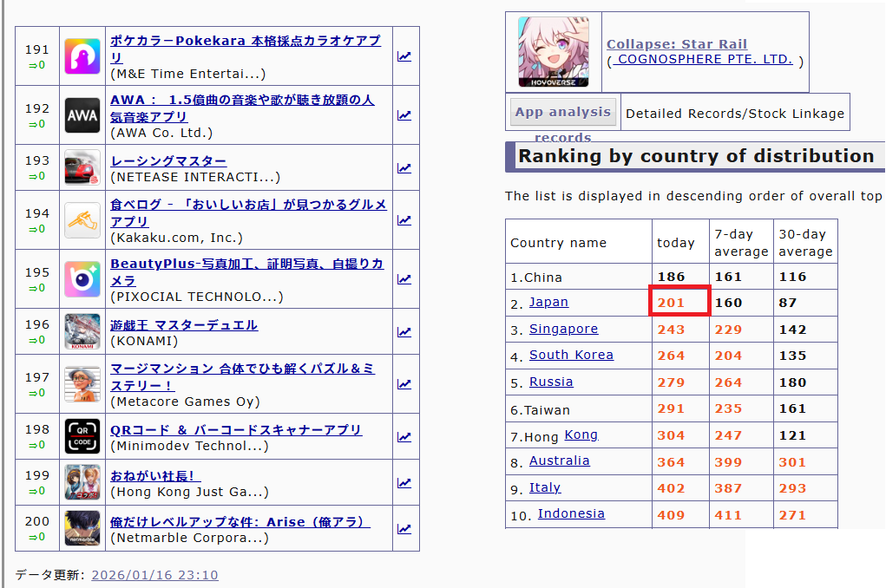
Task: Open trend chart icon for AWA row
Action: point(404,115)
